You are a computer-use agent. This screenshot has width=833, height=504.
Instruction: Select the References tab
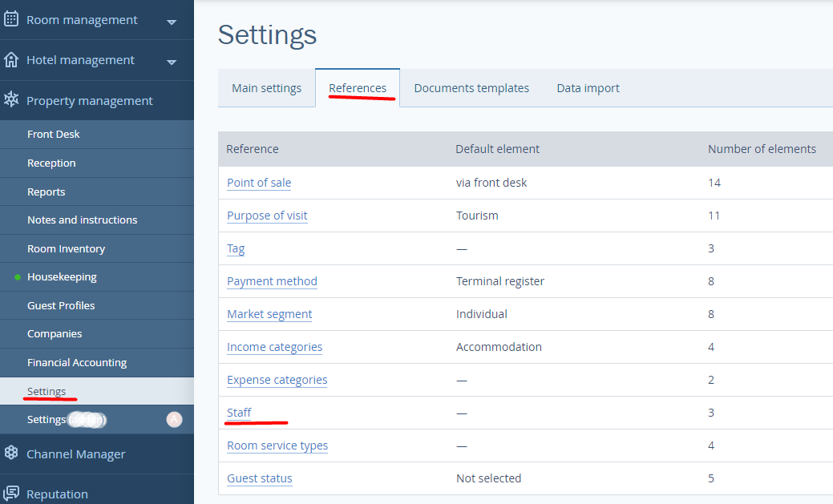tap(358, 88)
